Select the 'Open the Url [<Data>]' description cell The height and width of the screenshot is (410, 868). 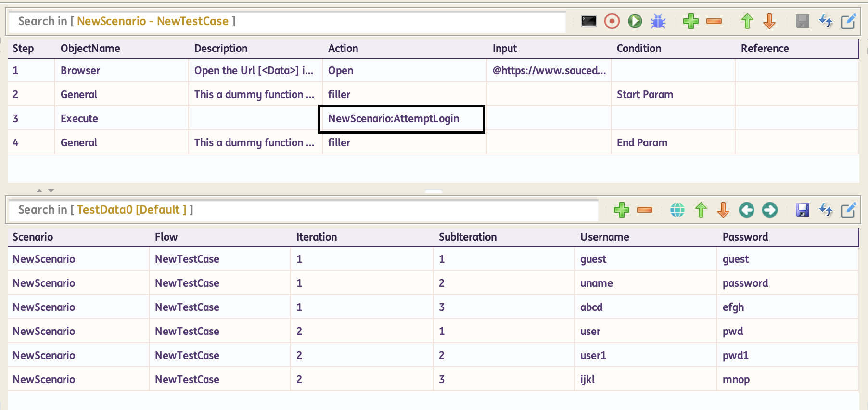pos(255,70)
